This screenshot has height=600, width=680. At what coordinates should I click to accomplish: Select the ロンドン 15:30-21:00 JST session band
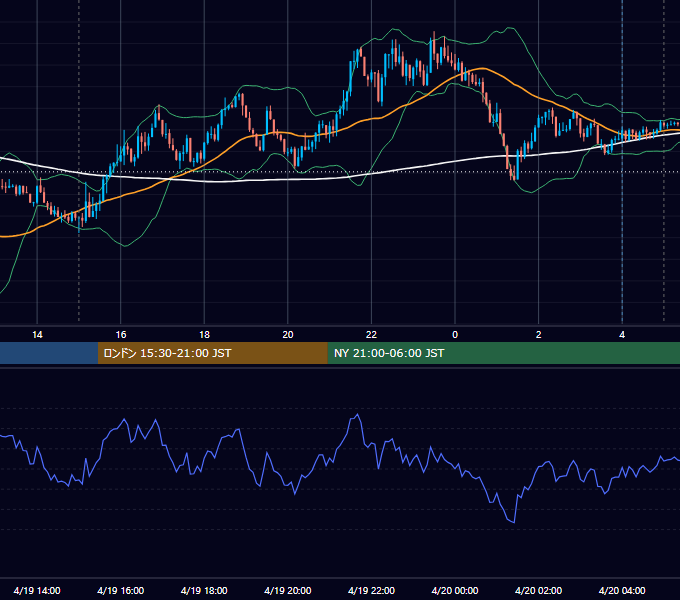[x=212, y=353]
